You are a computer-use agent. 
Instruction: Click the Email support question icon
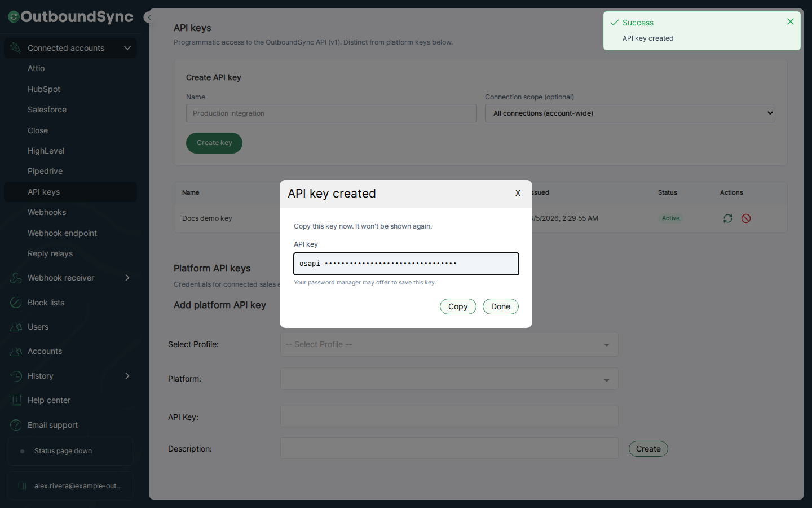click(16, 425)
